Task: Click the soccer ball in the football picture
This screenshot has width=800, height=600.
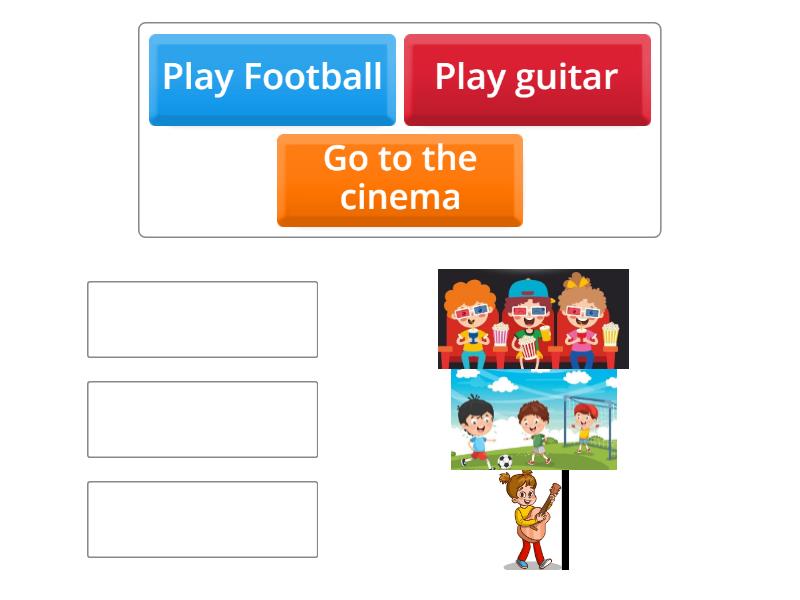Action: click(x=505, y=462)
